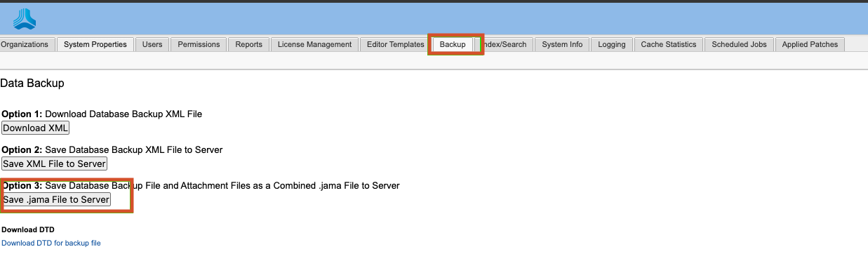Click the Data Backup heading text
The width and height of the screenshot is (868, 254).
click(x=32, y=83)
